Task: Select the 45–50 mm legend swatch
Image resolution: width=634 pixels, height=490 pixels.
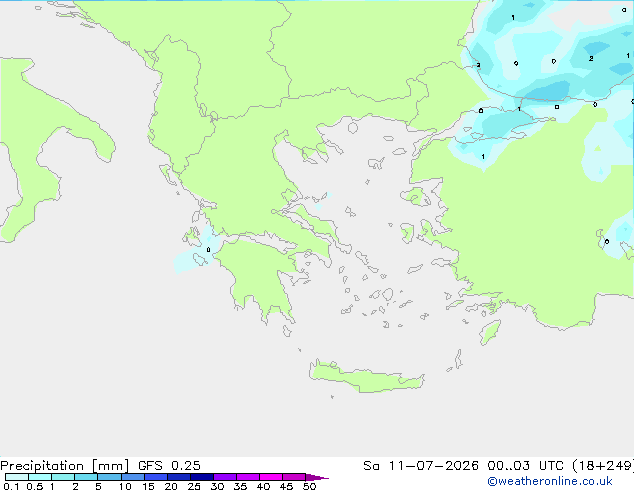Action: click(294, 477)
